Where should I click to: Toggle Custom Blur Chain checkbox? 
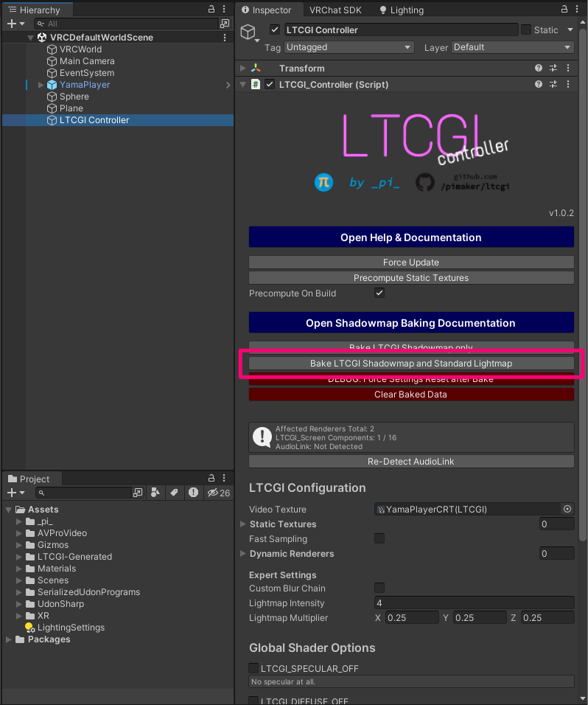click(x=379, y=588)
